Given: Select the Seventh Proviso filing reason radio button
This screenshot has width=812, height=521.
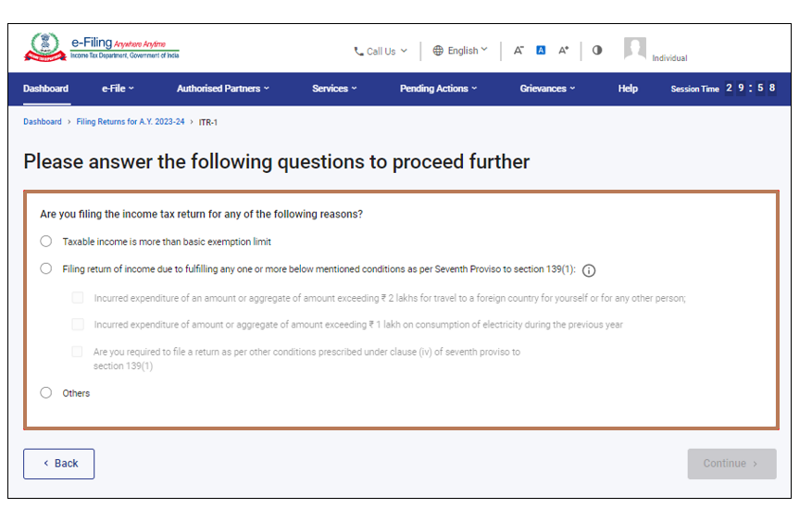Looking at the screenshot, I should tap(46, 269).
